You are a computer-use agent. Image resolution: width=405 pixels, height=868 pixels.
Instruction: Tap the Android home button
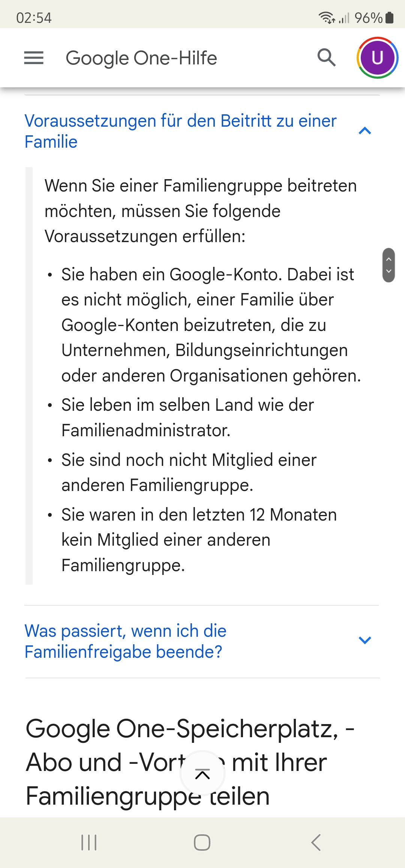pos(202,843)
